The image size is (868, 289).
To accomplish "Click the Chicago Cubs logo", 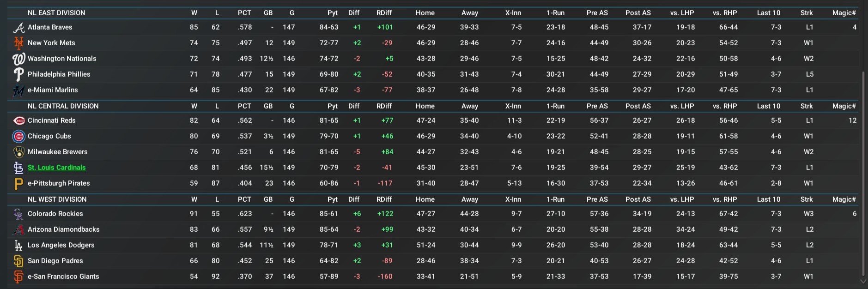I will pos(18,136).
